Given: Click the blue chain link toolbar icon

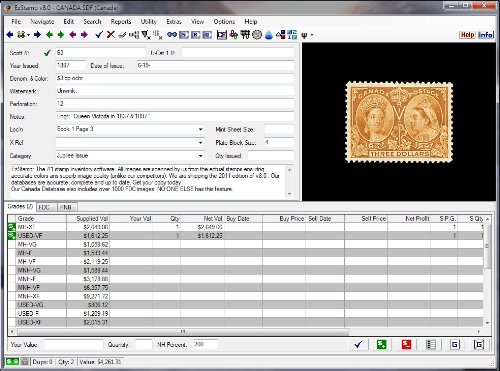Looking at the screenshot, I should pos(172,35).
